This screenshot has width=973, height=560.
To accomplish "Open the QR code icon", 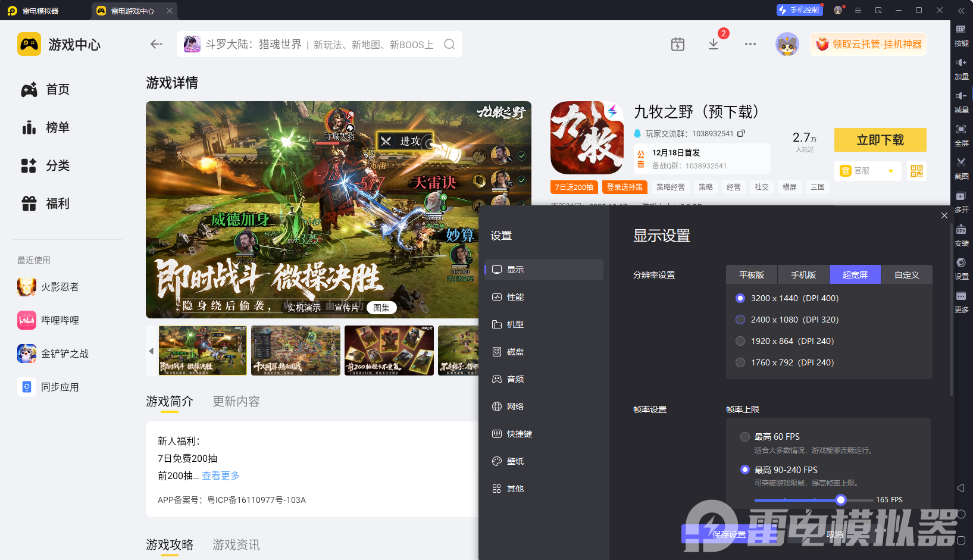I will coord(916,171).
